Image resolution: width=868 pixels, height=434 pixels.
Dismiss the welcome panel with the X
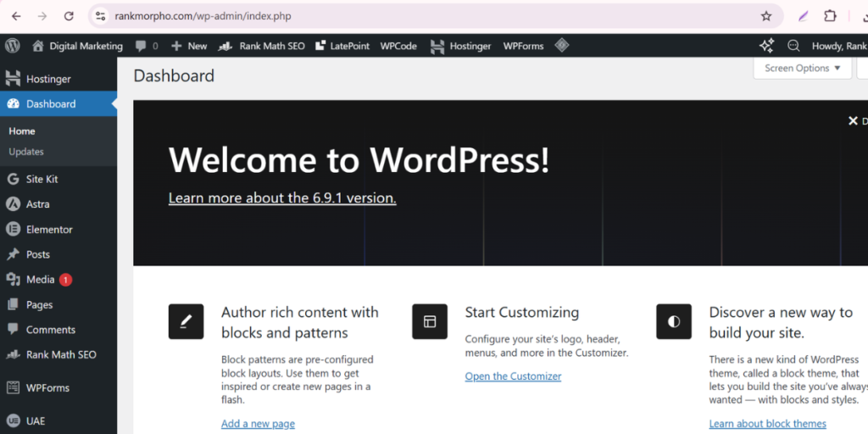point(853,120)
